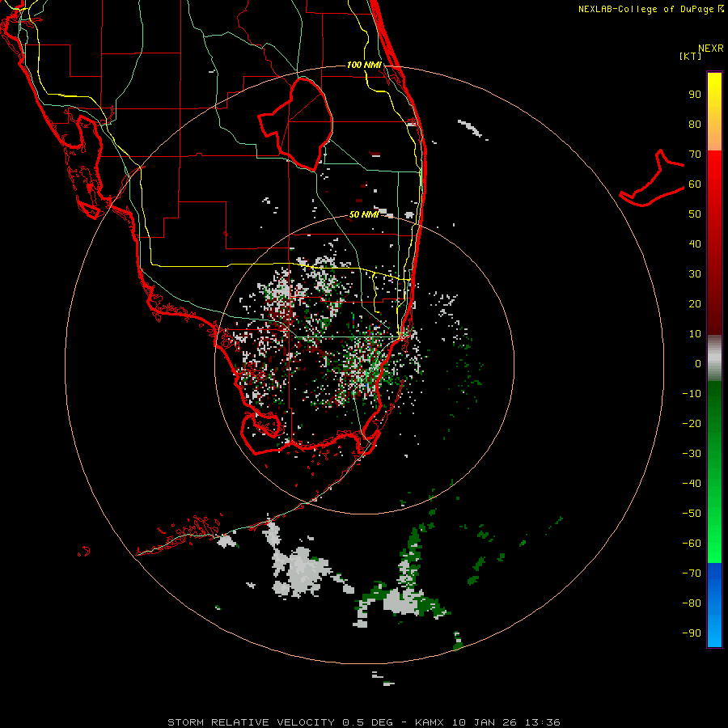Click the blue bottom segment of the color bar

[x=714, y=605]
